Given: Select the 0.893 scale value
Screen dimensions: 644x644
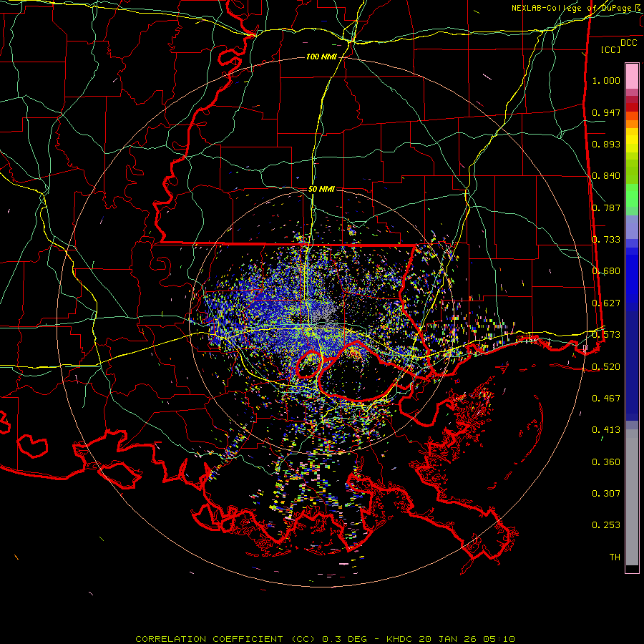Looking at the screenshot, I should click(x=606, y=144).
